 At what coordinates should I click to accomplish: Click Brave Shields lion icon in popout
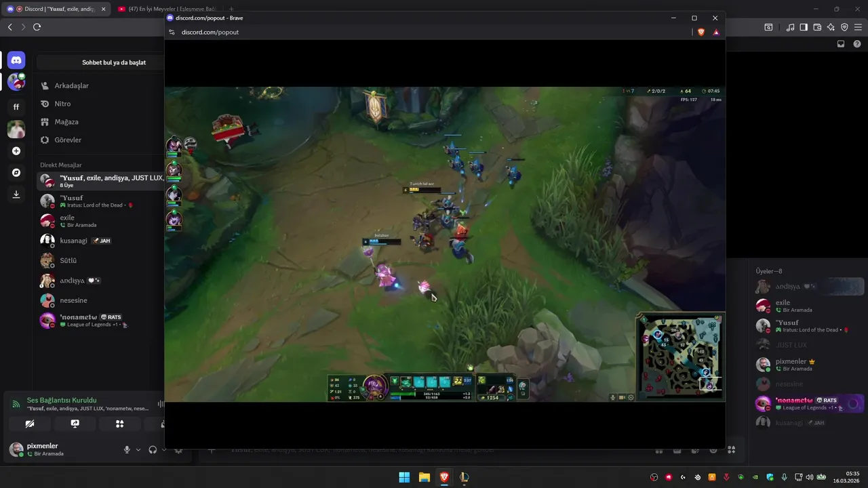[x=701, y=32]
